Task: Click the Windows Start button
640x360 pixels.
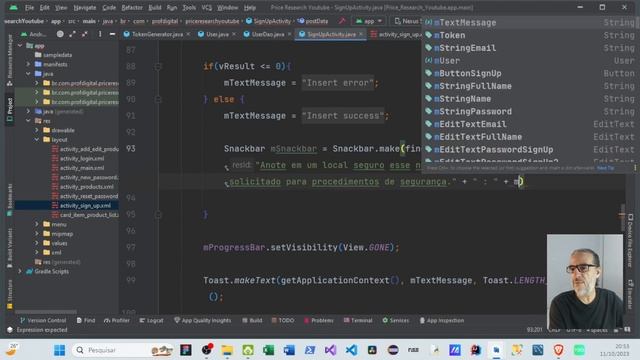Action: (x=60, y=350)
